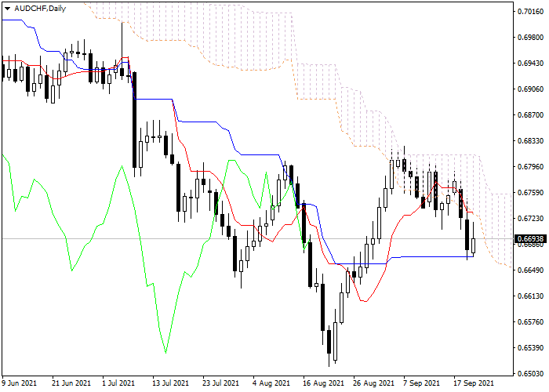The width and height of the screenshot is (549, 392).
Task: Click the 1 Jul 2021 date label
Action: coord(118,383)
